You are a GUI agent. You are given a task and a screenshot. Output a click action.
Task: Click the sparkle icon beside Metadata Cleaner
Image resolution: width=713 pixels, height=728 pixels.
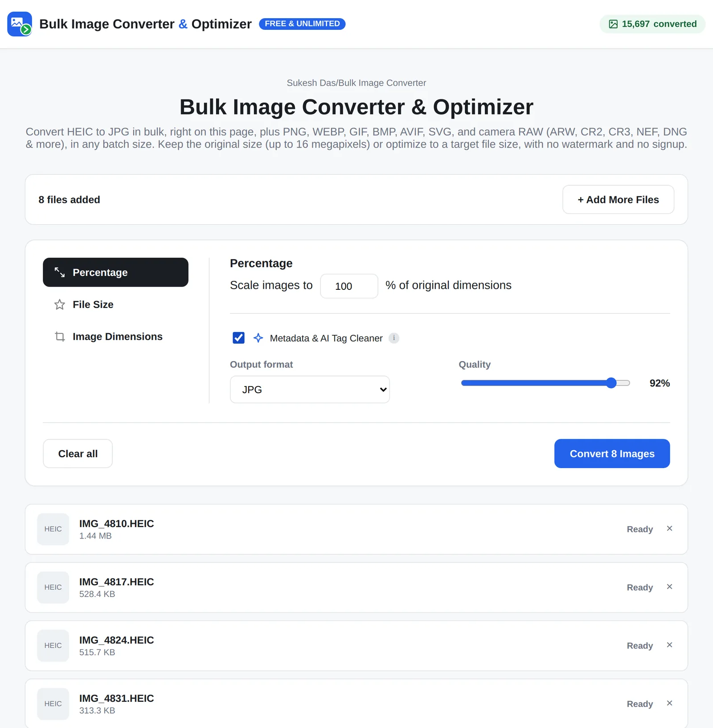click(258, 338)
